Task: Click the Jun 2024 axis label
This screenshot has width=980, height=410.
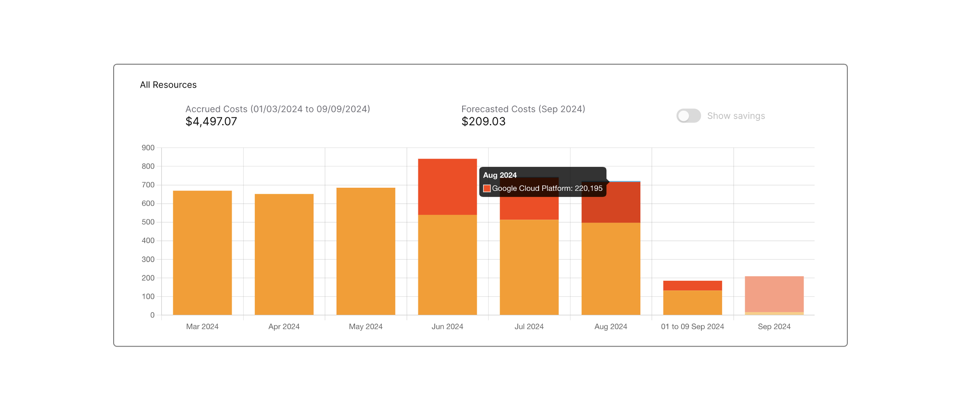Action: click(x=447, y=327)
